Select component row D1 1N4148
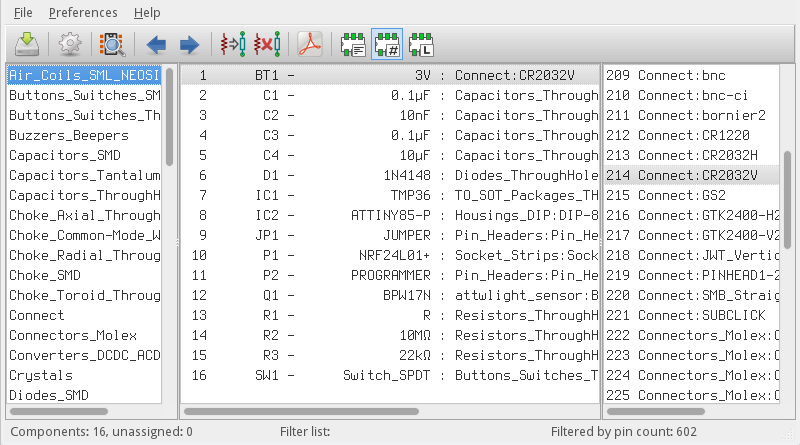This screenshot has width=800, height=445. click(390, 176)
